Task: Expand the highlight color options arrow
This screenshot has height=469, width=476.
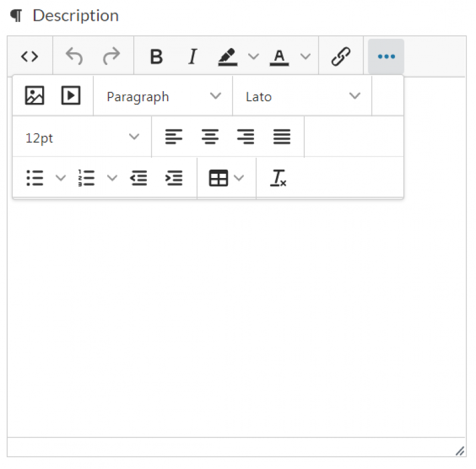Action: coord(253,57)
